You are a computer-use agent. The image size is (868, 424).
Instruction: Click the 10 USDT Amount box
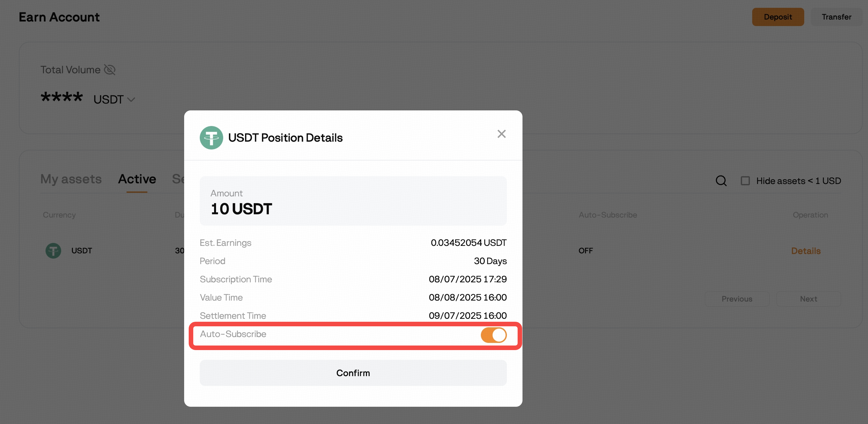point(353,201)
